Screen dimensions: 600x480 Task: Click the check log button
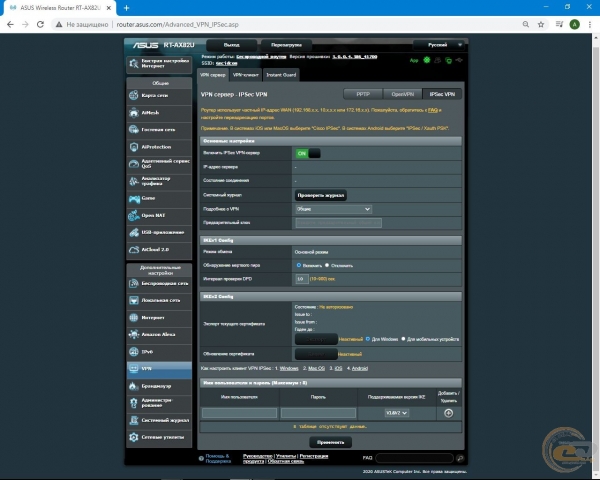tap(321, 195)
